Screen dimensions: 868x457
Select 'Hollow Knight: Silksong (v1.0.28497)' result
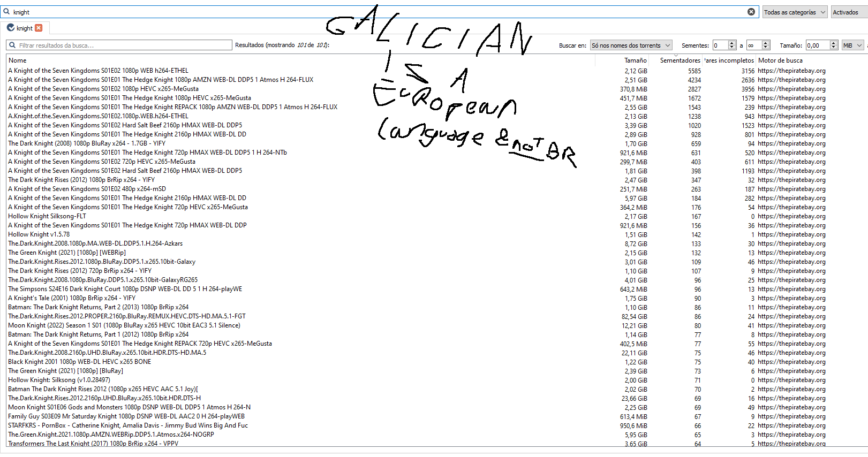[x=59, y=380]
